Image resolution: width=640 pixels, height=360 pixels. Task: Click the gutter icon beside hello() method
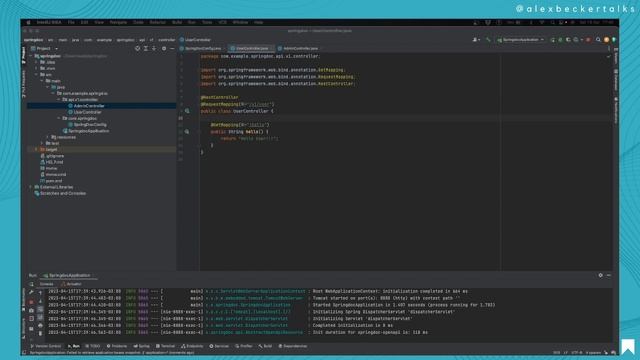pos(187,132)
